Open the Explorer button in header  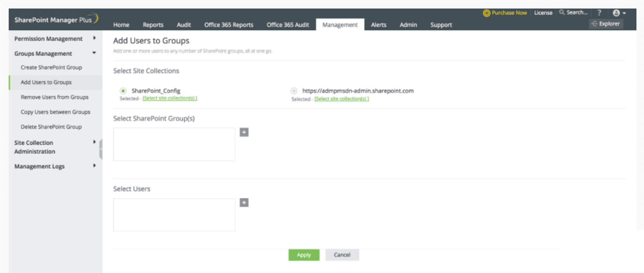point(606,24)
